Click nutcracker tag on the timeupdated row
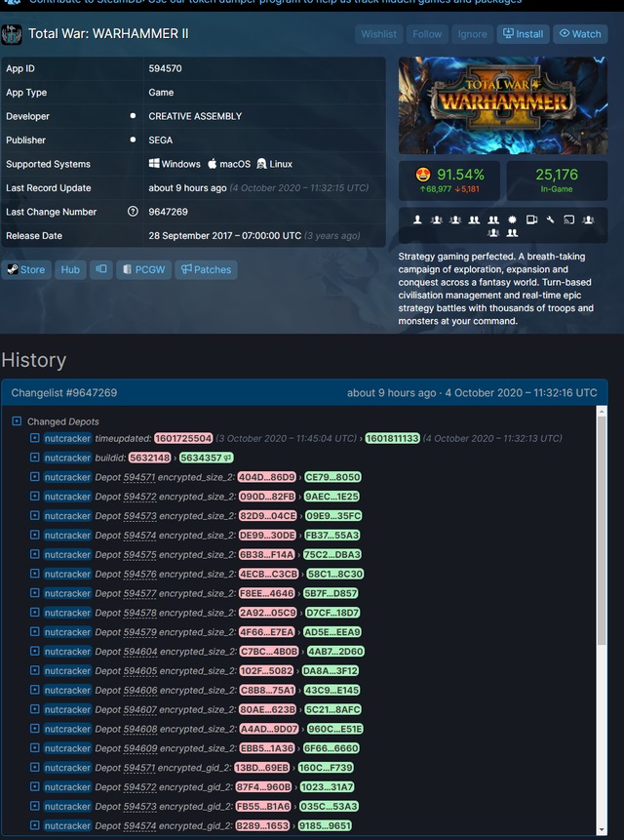The image size is (624, 840). click(x=67, y=438)
